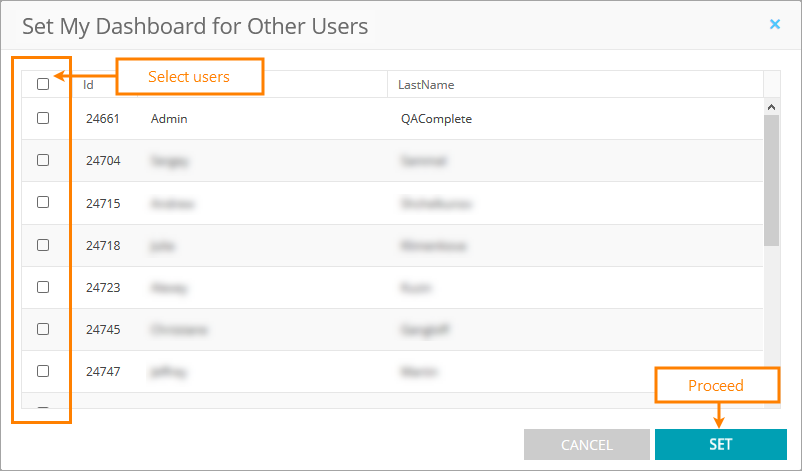Screen dimensions: 802x471
Task: Click the QAComplete last name cell
Action: (x=436, y=119)
